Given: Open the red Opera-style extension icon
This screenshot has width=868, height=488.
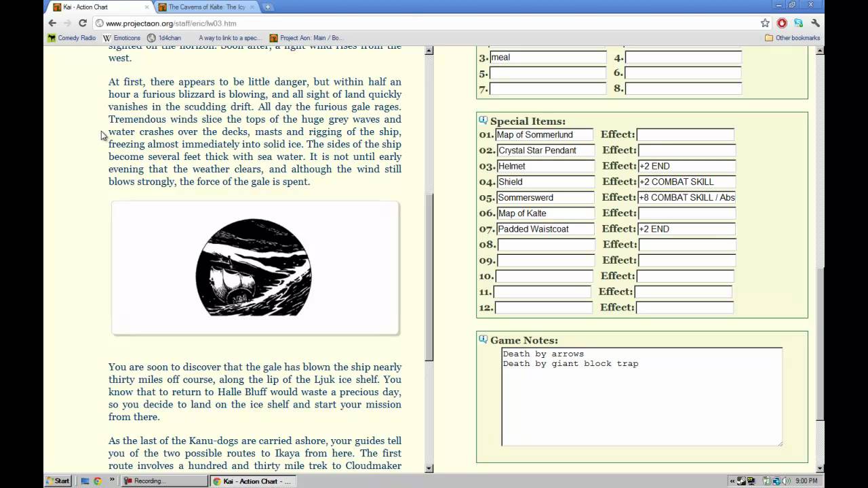Looking at the screenshot, I should coord(782,23).
